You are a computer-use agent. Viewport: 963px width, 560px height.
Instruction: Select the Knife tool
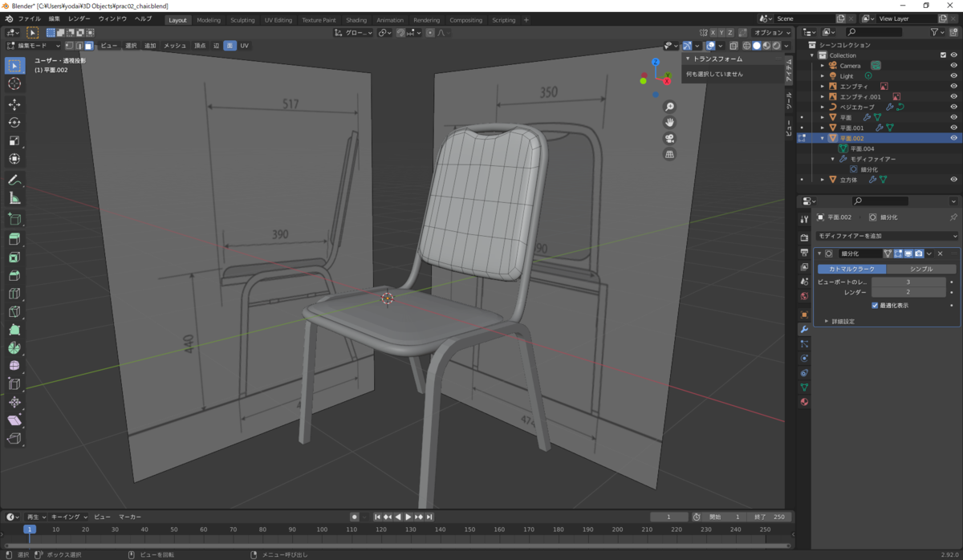click(x=14, y=311)
